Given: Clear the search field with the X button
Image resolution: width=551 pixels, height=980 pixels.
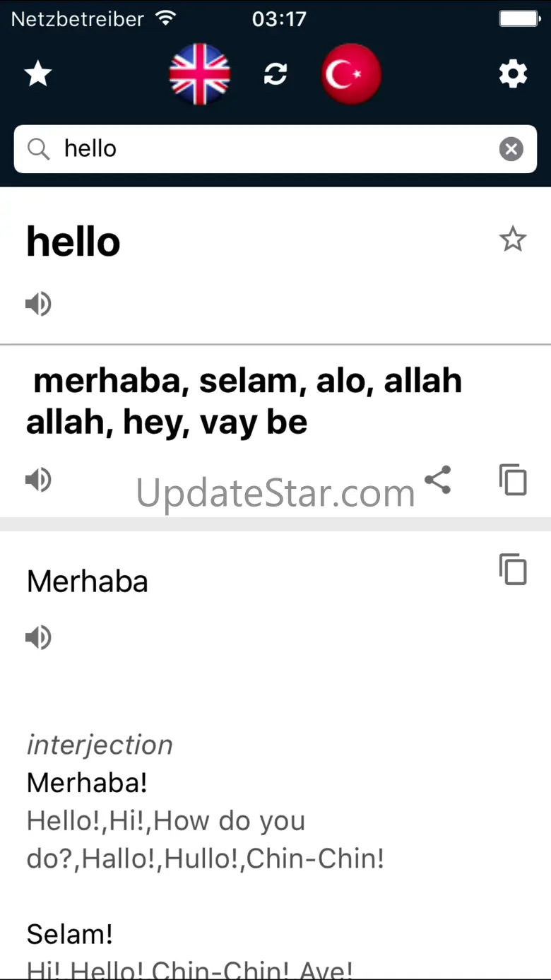Looking at the screenshot, I should point(511,148).
